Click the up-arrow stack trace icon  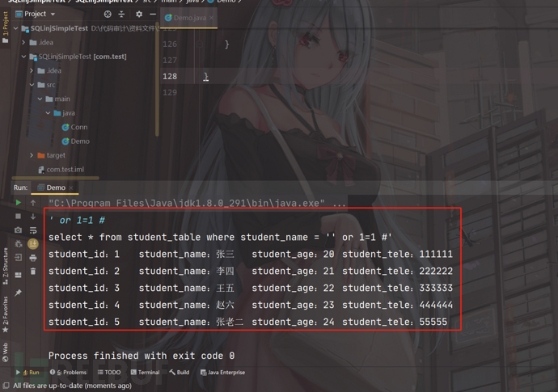[32, 202]
